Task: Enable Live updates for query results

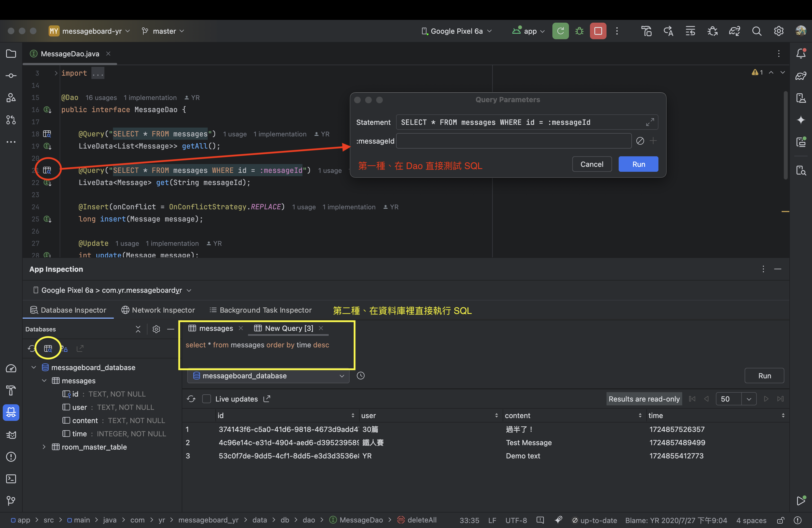Action: click(x=206, y=398)
